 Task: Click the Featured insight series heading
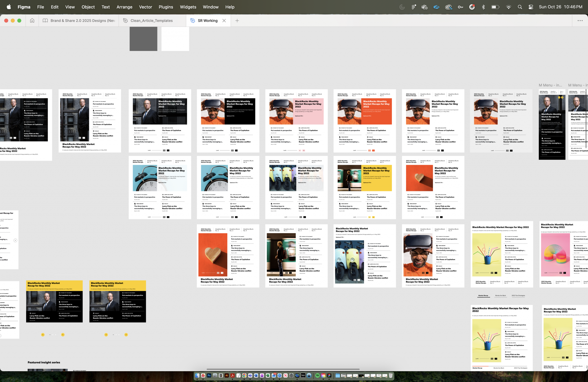(44, 362)
